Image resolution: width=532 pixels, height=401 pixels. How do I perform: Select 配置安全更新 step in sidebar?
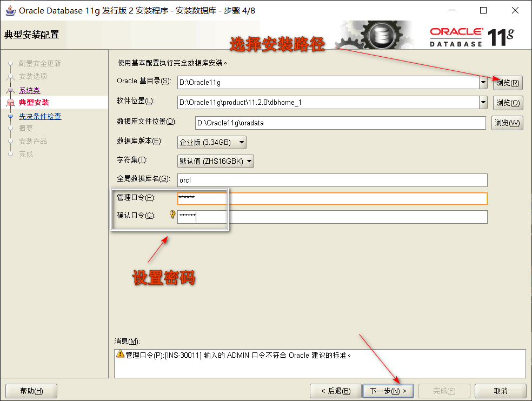pyautogui.click(x=39, y=63)
